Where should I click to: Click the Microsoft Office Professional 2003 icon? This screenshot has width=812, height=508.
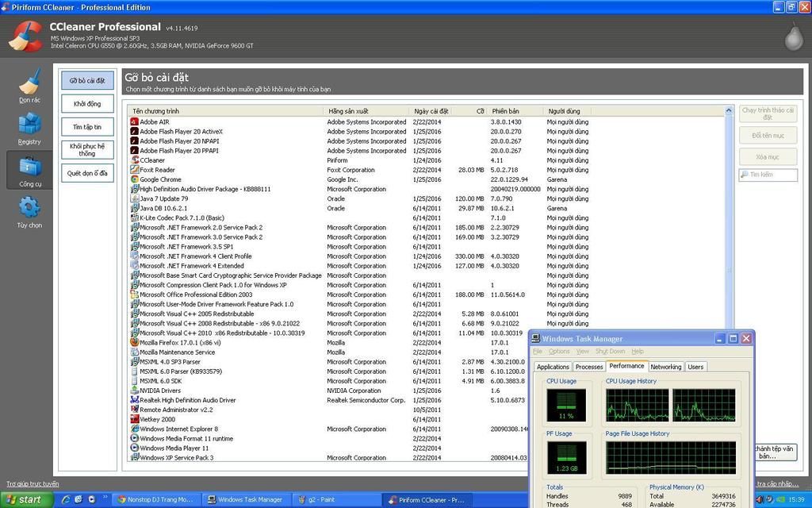tap(135, 294)
